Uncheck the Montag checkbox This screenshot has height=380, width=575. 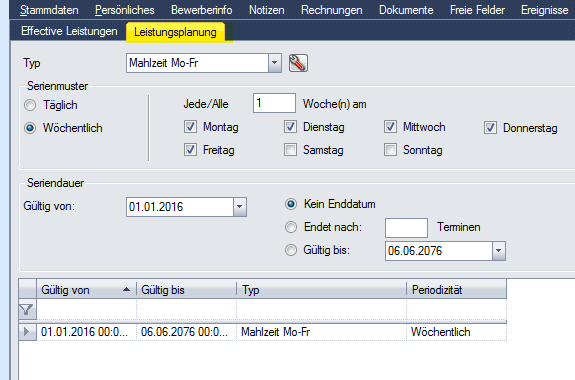[190, 127]
